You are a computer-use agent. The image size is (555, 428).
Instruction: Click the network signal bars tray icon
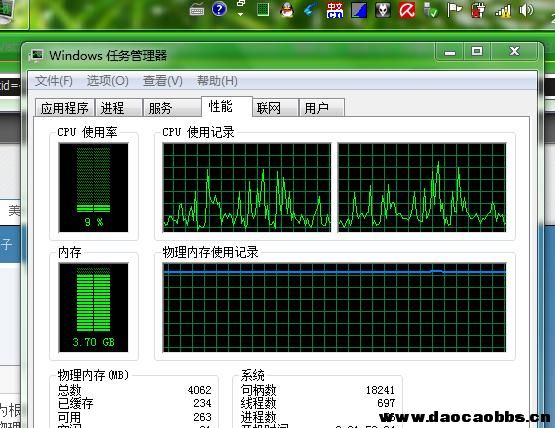pyautogui.click(x=503, y=11)
